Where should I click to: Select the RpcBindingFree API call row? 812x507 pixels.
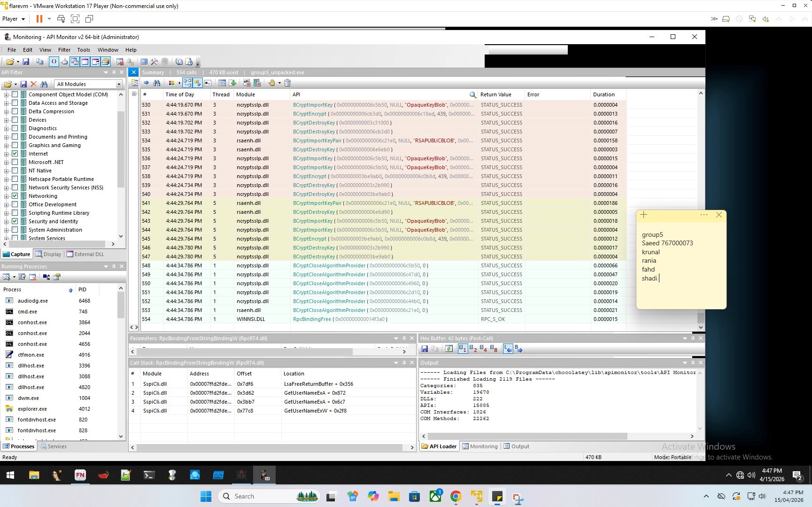coord(383,319)
